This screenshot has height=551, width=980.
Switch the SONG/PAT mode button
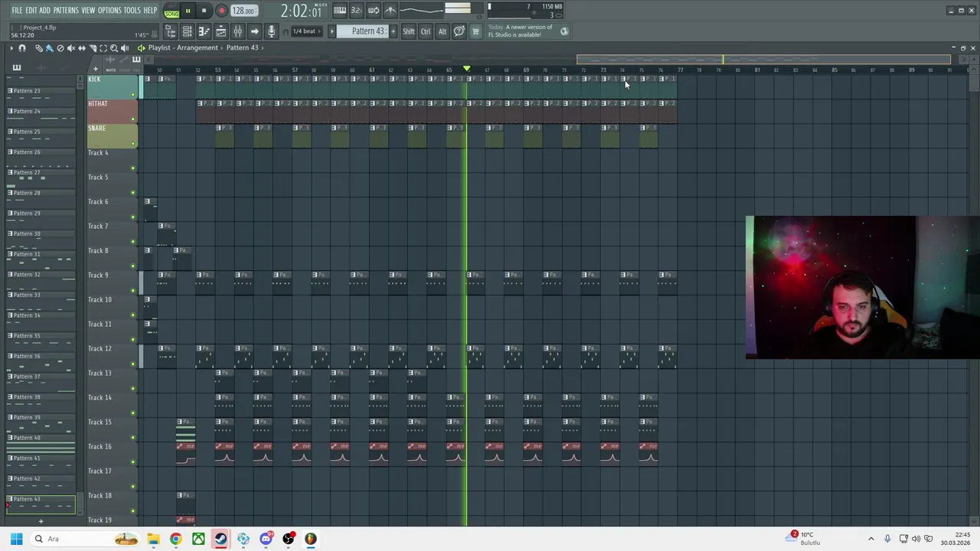171,11
